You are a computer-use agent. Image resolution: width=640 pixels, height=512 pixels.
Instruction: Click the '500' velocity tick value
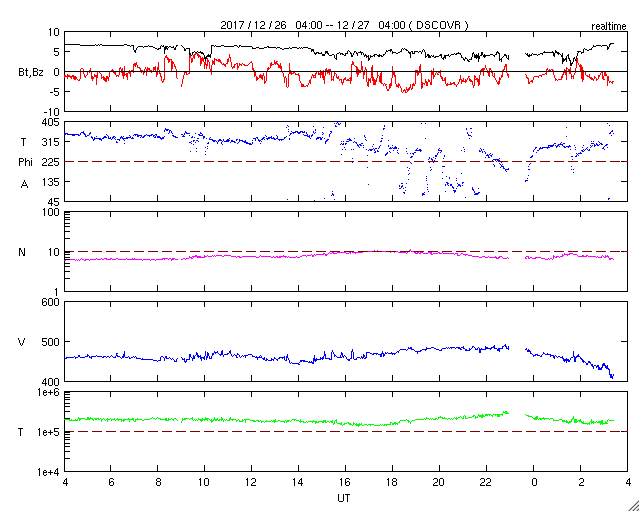pyautogui.click(x=52, y=342)
